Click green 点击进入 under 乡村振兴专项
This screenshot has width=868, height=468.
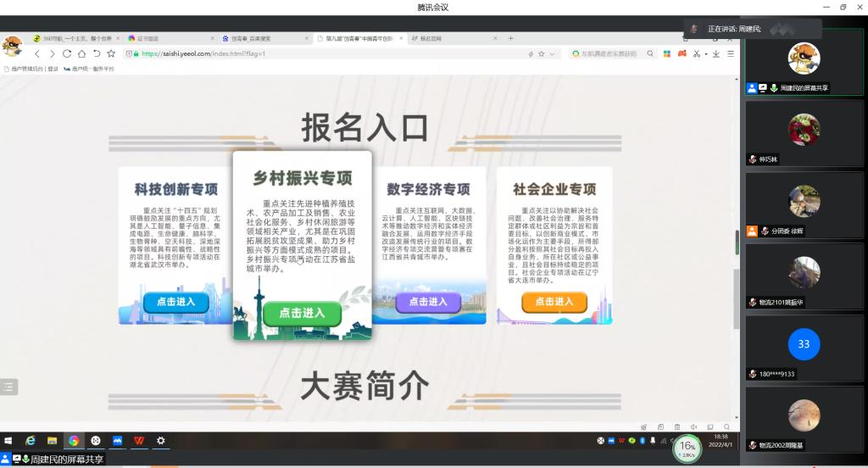302,313
